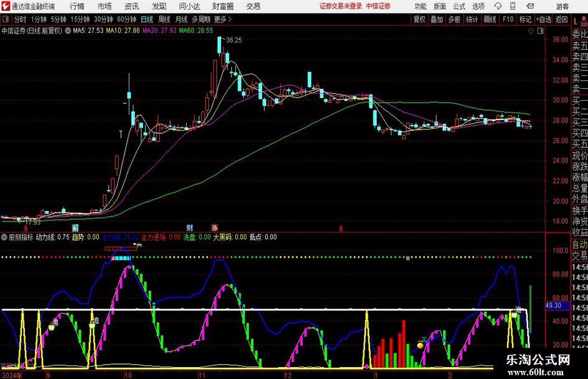The image size is (588, 379).
Task: Click the red 中信证券 broker link
Action: click(x=378, y=6)
